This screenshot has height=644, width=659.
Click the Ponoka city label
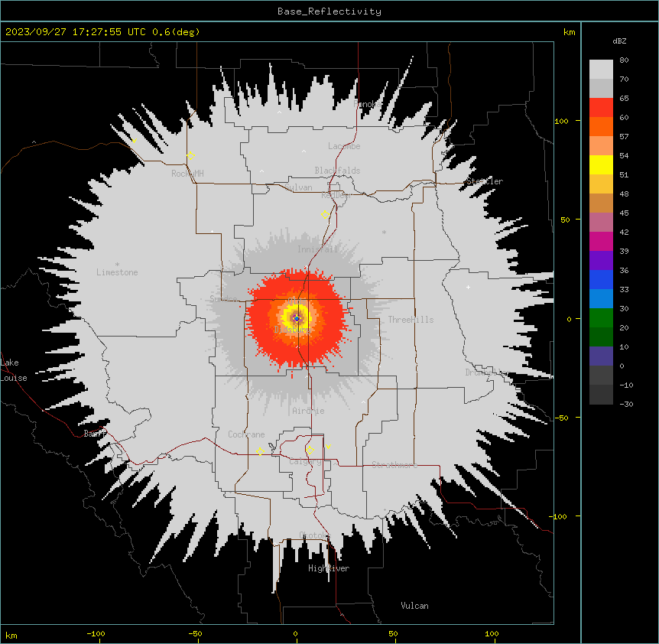368,104
